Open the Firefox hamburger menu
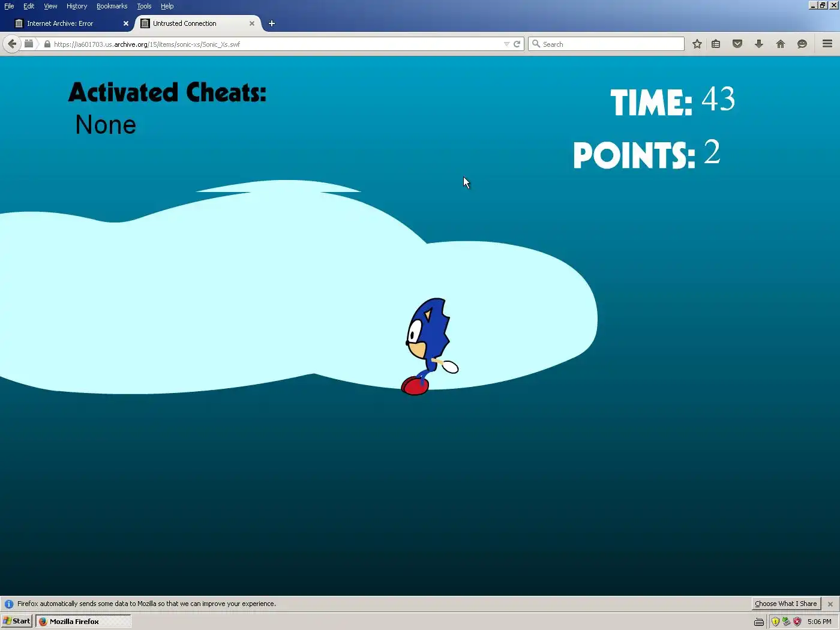 click(827, 44)
